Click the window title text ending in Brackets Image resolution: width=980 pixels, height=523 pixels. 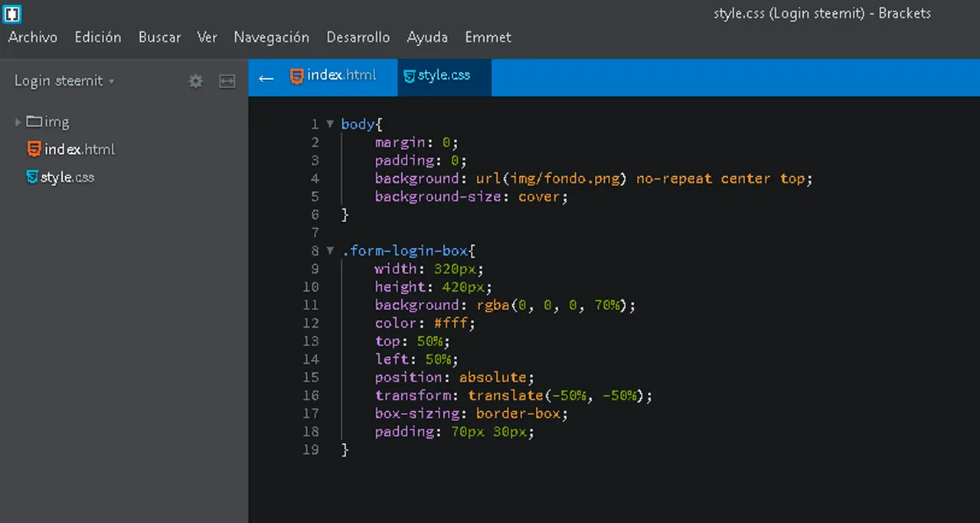822,13
